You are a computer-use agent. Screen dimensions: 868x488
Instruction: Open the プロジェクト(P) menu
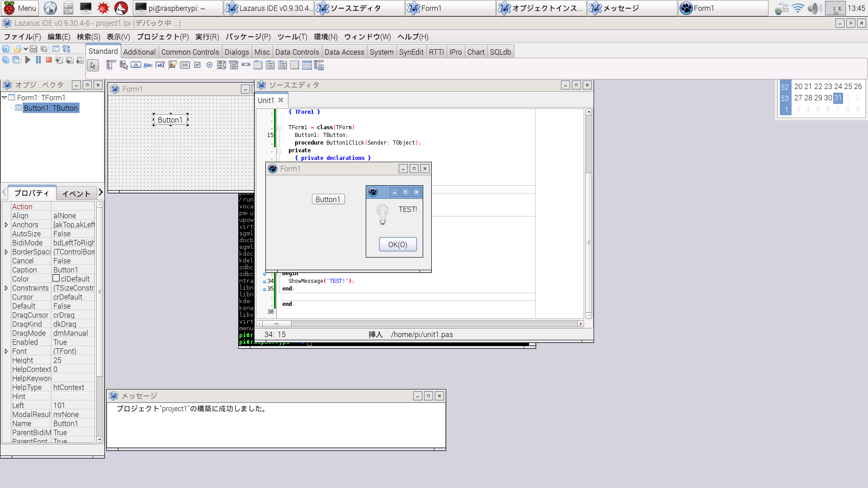pyautogui.click(x=163, y=37)
